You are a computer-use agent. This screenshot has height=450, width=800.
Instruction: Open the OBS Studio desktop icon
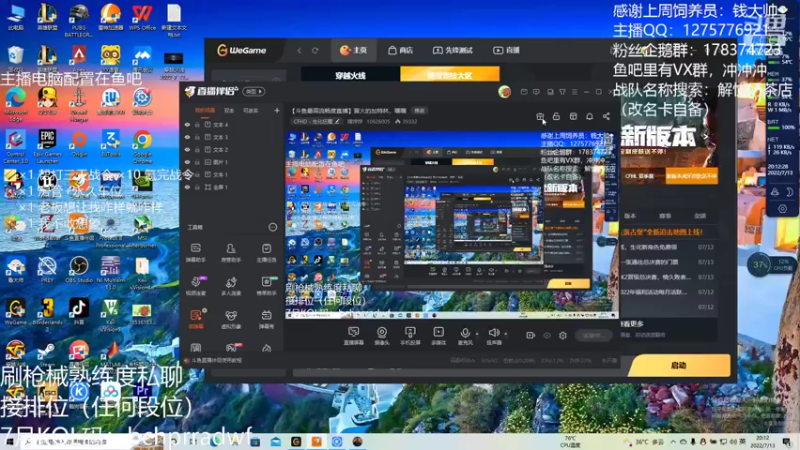click(79, 270)
